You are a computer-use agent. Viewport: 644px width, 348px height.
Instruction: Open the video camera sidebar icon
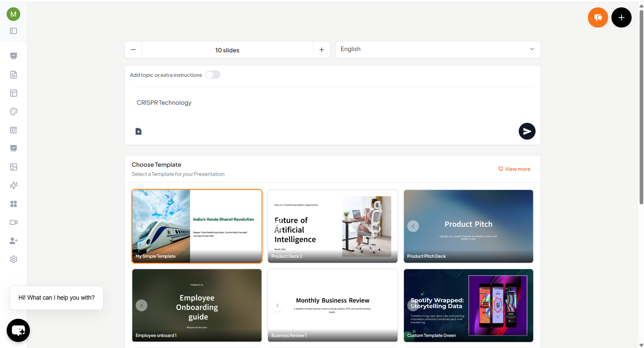pyautogui.click(x=13, y=222)
